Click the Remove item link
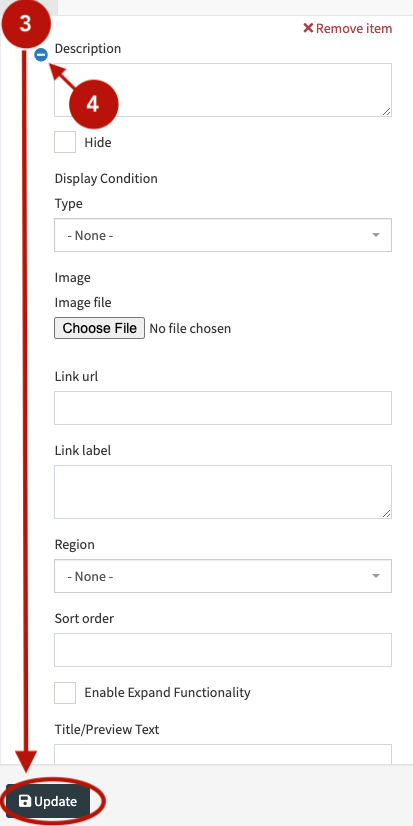Viewport: 413px width, 826px height. (x=348, y=28)
